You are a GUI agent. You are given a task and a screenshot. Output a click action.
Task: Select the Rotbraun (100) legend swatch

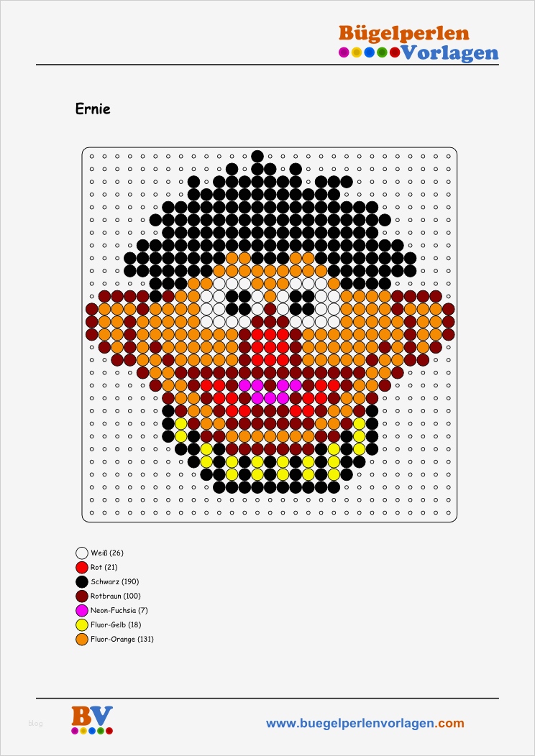pyautogui.click(x=83, y=596)
